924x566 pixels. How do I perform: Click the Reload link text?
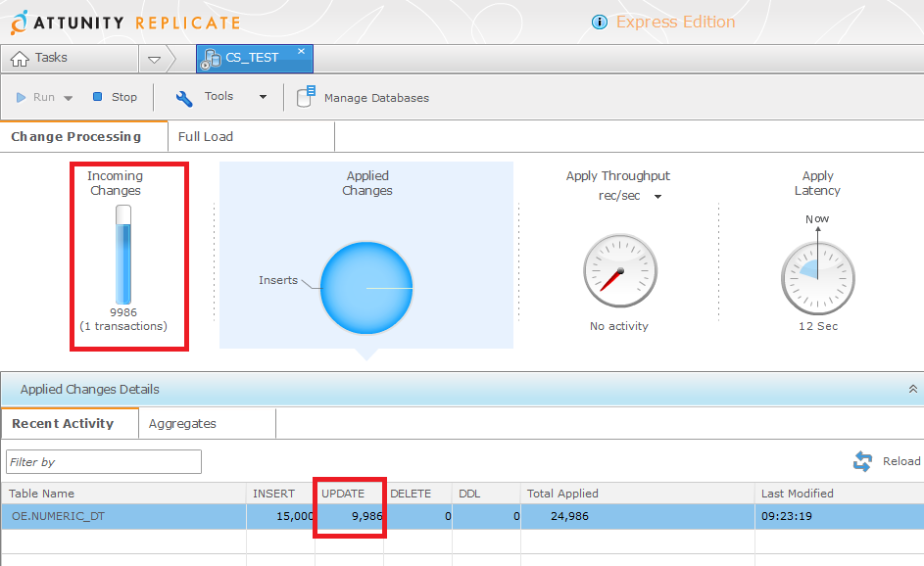click(x=901, y=461)
